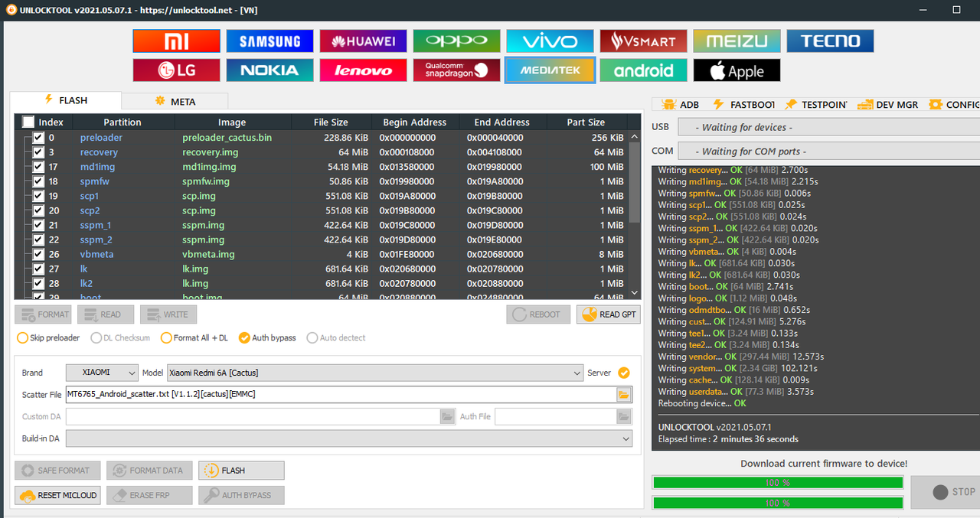
Task: Open the DEV MGR tab
Action: coord(887,105)
